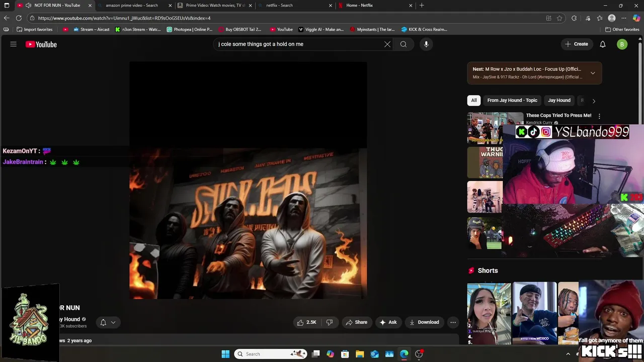Select the Jay Hound filter chip
This screenshot has height=362, width=644.
559,100
